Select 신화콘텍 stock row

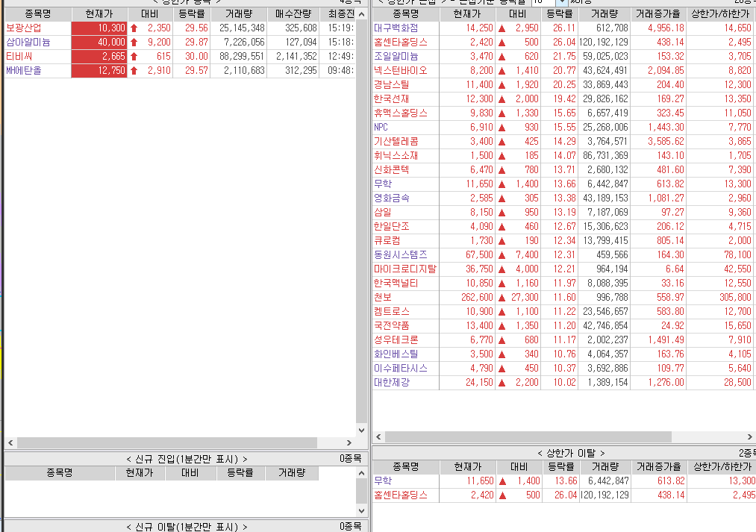(x=392, y=170)
